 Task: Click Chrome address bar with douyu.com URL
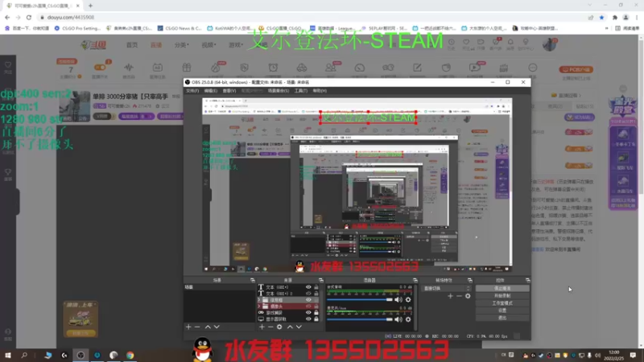click(312, 17)
